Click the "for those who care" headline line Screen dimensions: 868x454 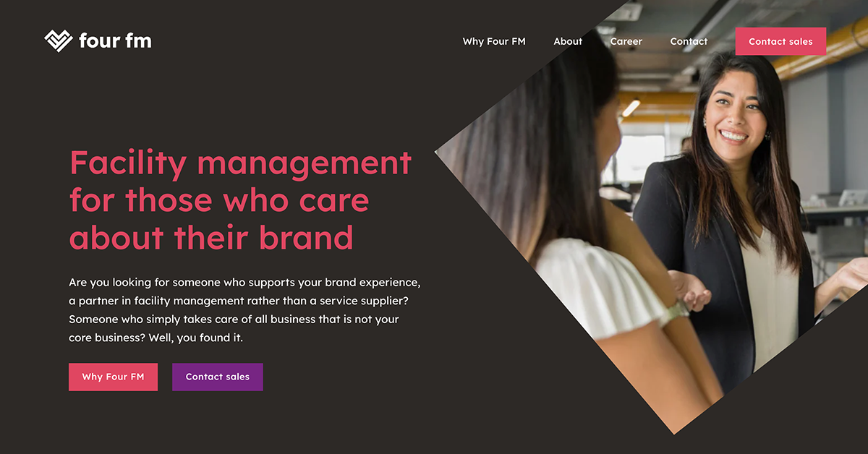[x=219, y=200]
